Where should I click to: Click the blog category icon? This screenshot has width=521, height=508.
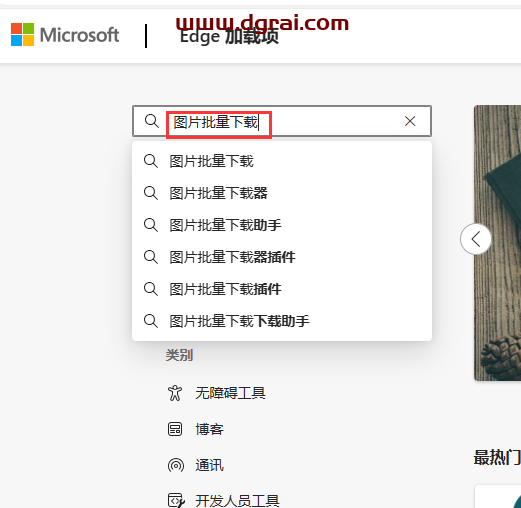[175, 429]
